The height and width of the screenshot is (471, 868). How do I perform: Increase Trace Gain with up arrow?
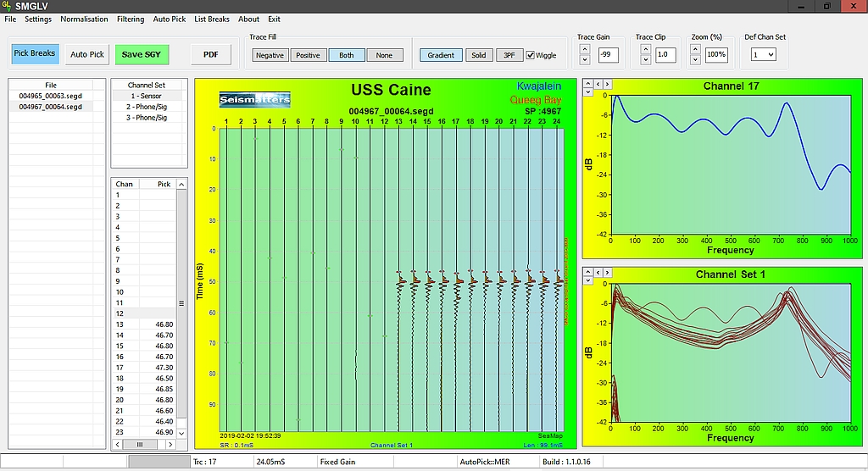click(585, 49)
